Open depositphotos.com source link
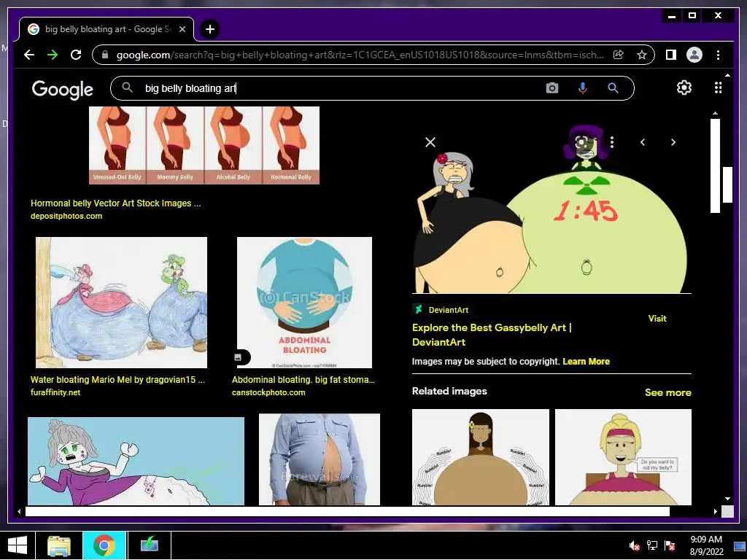 click(x=66, y=216)
